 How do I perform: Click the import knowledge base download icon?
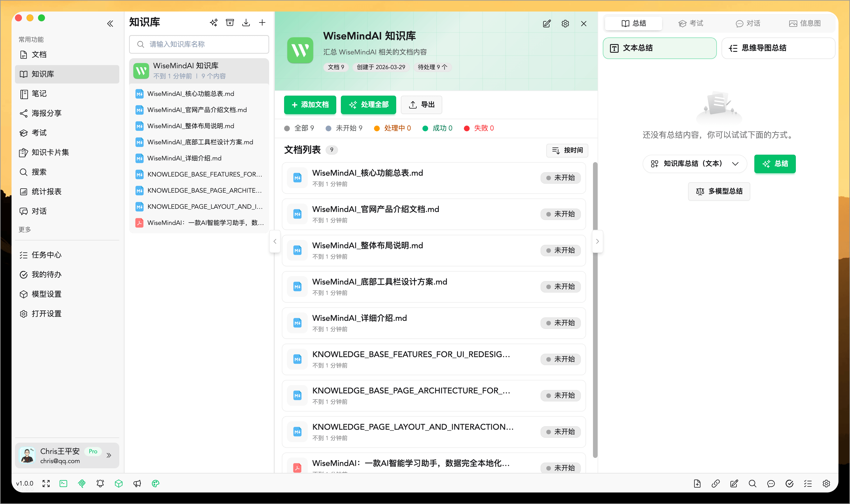pyautogui.click(x=246, y=22)
